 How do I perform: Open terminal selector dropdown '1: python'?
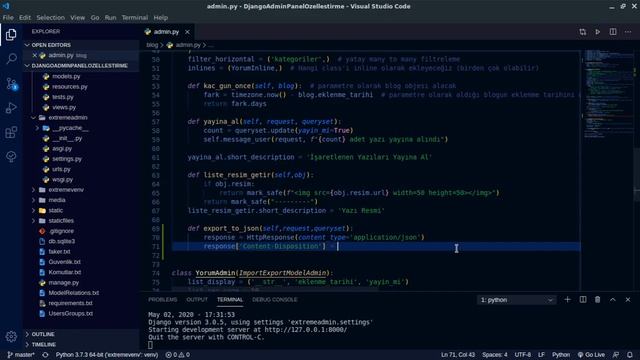[517, 300]
